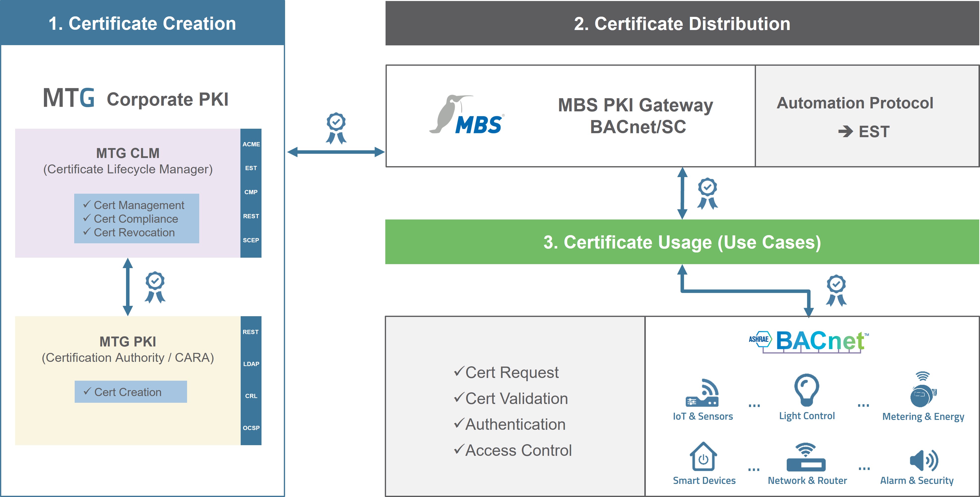The width and height of the screenshot is (980, 497).
Task: Click the Alarm & Security label
Action: [917, 481]
